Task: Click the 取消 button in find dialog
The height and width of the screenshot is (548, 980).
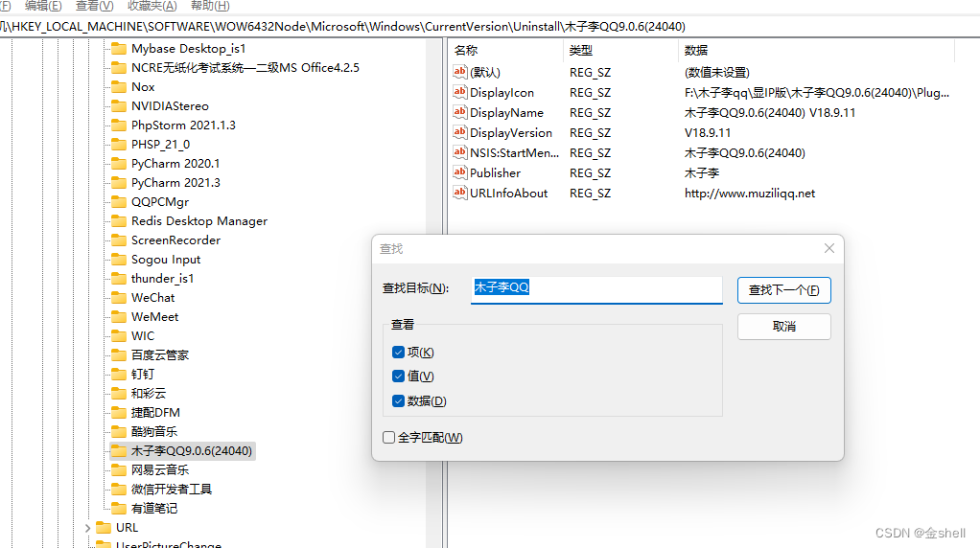Action: [783, 327]
